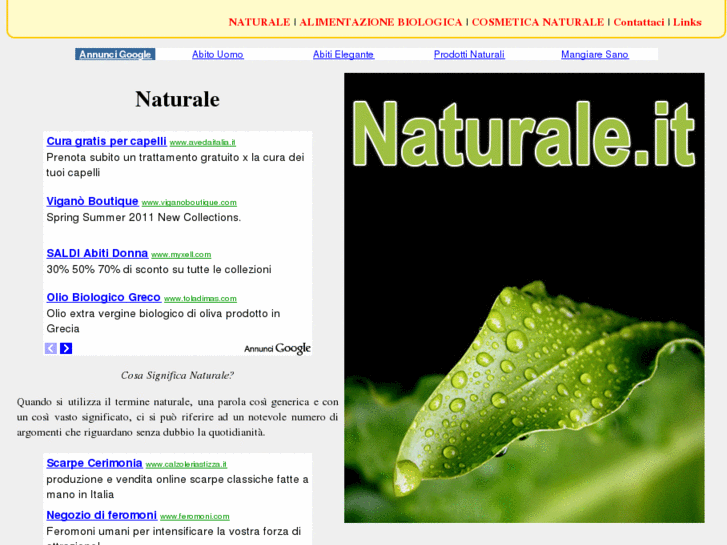Follow the Mangiare Sano ad link
Screen dimensions: 727x545
pyautogui.click(x=595, y=54)
